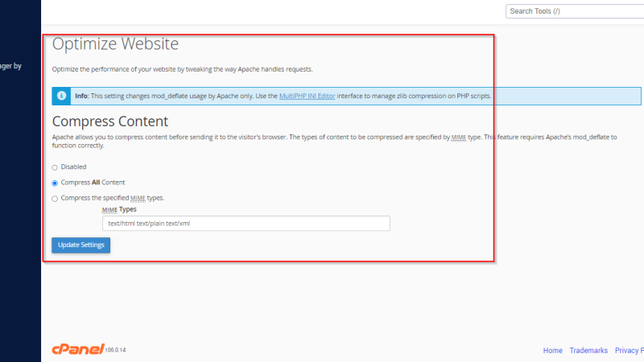Click the cPanel logo in the footer
This screenshot has width=644, height=362.
click(78, 349)
